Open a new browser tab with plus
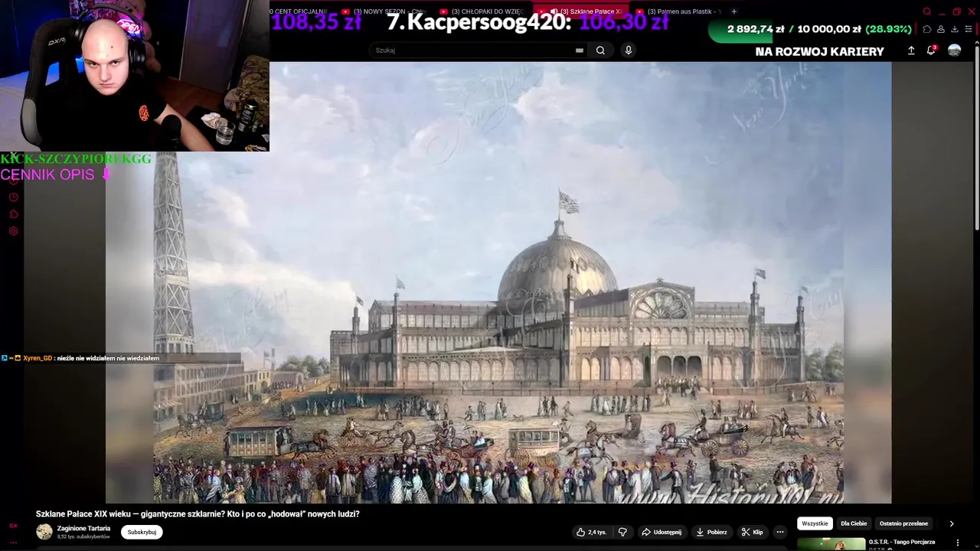This screenshot has width=980, height=551. [x=733, y=11]
